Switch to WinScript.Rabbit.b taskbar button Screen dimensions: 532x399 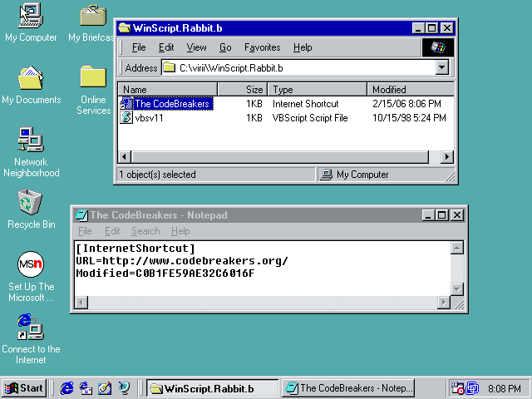click(x=212, y=388)
